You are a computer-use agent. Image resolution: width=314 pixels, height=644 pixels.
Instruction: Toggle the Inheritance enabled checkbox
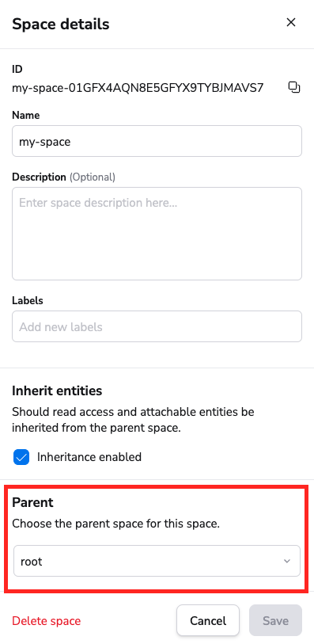pyautogui.click(x=21, y=457)
